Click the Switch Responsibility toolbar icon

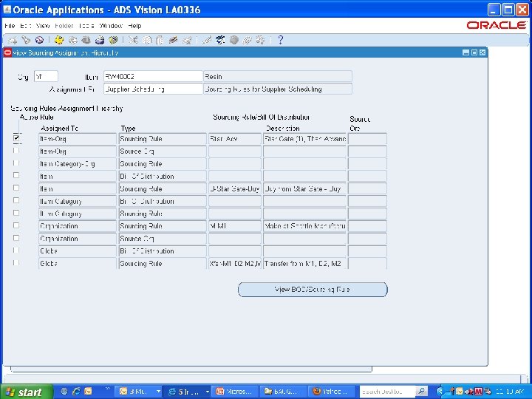click(x=86, y=40)
